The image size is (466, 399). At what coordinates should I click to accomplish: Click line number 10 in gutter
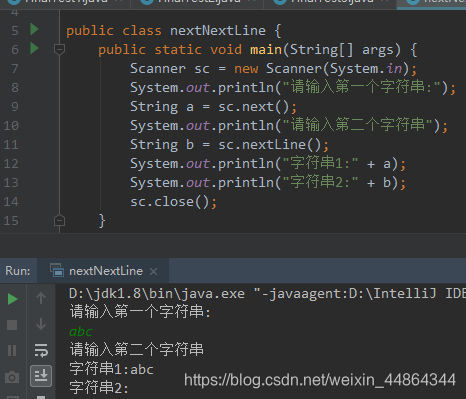(11, 126)
